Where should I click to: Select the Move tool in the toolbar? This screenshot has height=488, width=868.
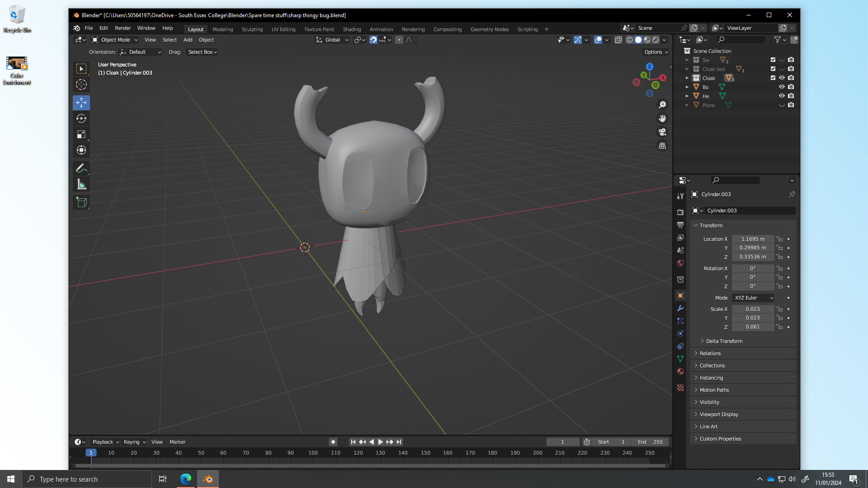[x=81, y=103]
